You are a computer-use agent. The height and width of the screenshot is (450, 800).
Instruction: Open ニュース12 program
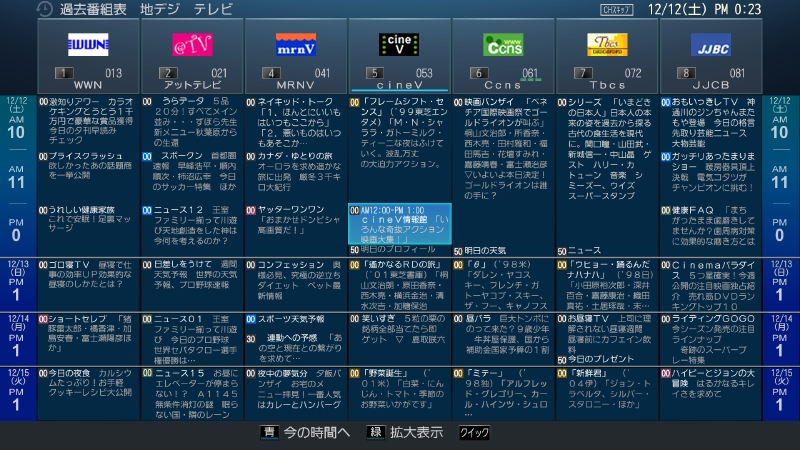tap(190, 225)
